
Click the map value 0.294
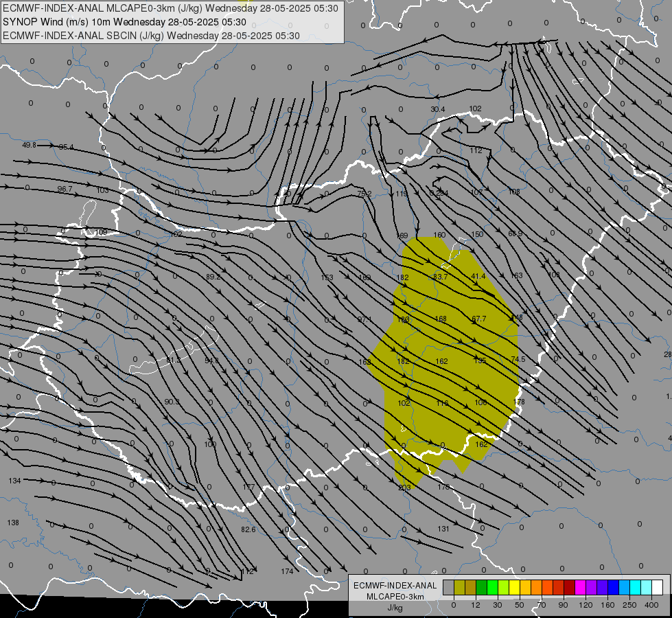pyautogui.click(x=439, y=193)
